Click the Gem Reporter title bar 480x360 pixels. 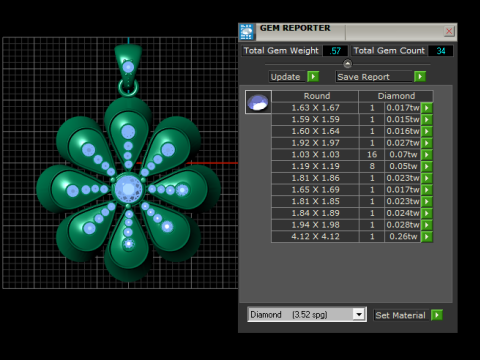348,32
